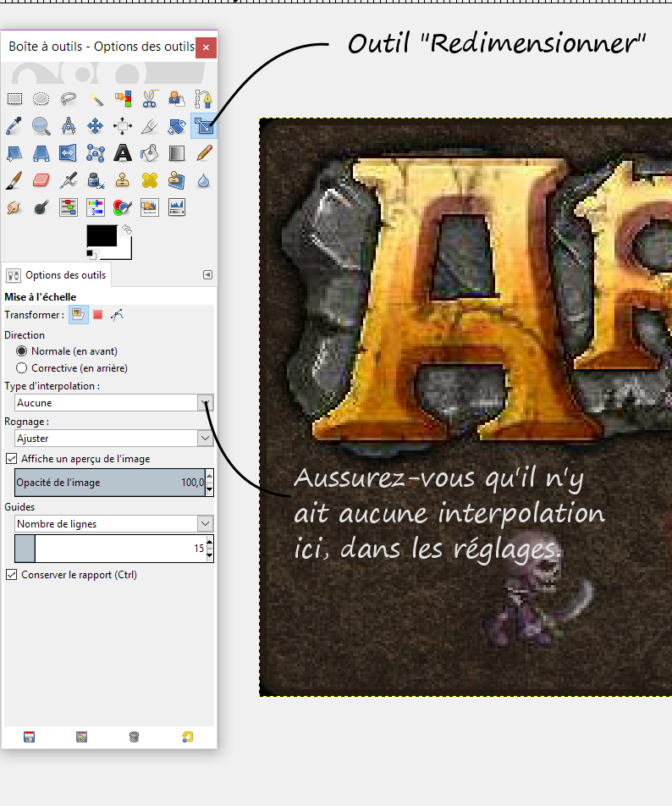This screenshot has height=806, width=672.
Task: Select the Pencil tool
Action: point(203,153)
